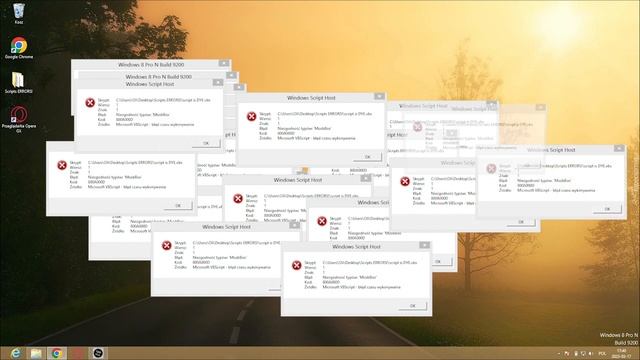Click OK in the leftmost error dialog
Screen dimensions: 640x360
tap(178, 206)
